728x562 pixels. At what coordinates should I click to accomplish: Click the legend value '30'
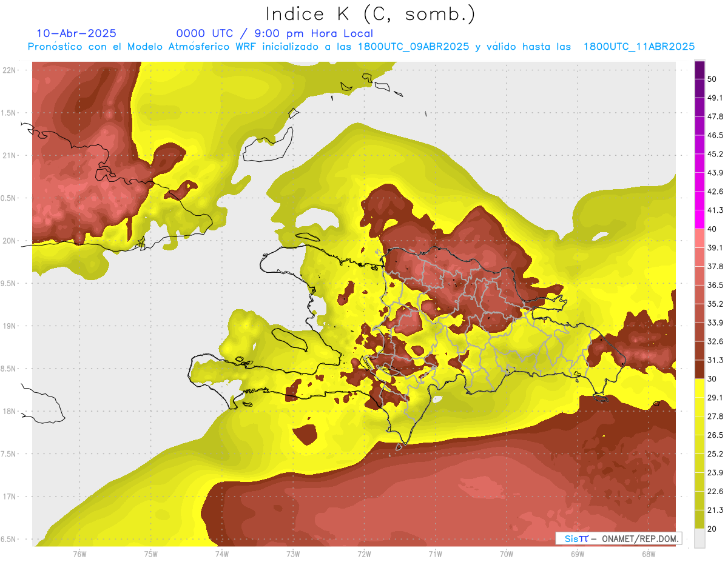pos(712,379)
